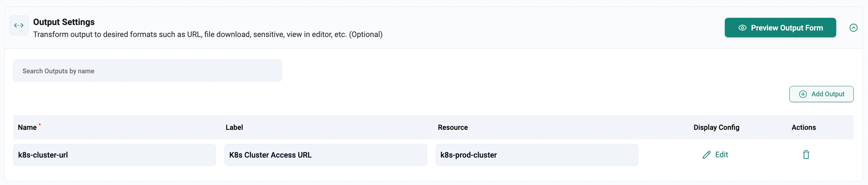The height and width of the screenshot is (185, 868).
Task: Add a new output row
Action: click(821, 94)
